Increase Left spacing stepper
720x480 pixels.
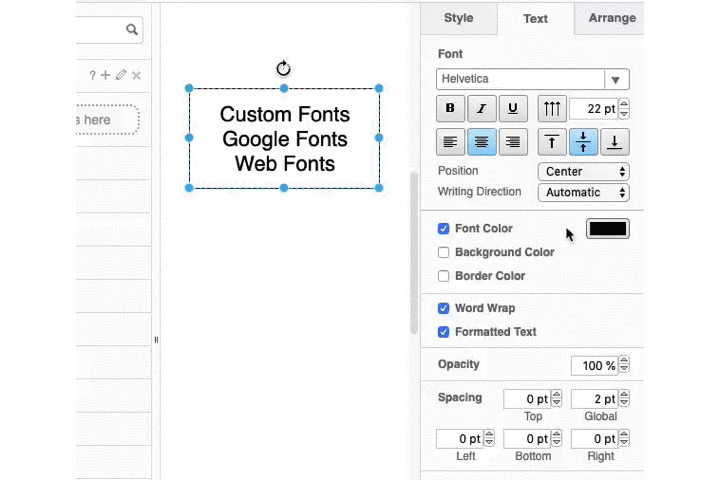coord(489,434)
